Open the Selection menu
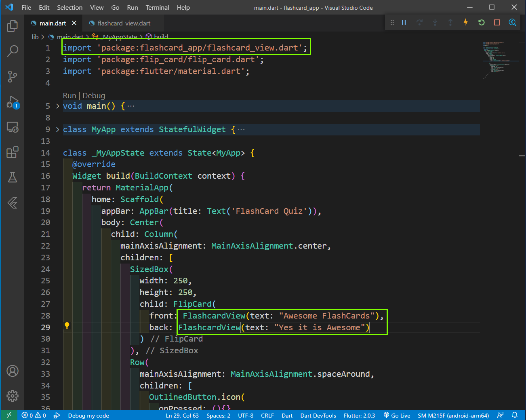 (69, 7)
